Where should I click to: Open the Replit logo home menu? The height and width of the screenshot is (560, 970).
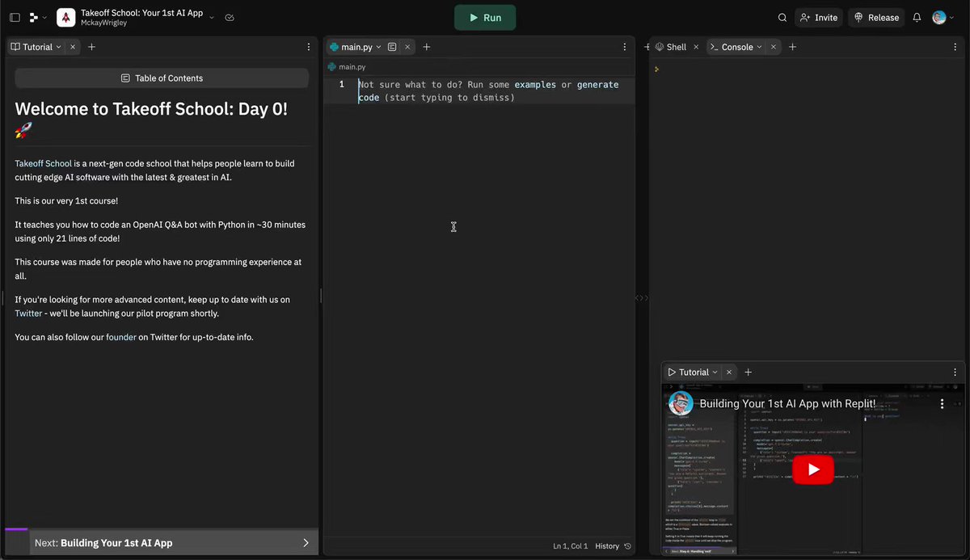pos(38,17)
